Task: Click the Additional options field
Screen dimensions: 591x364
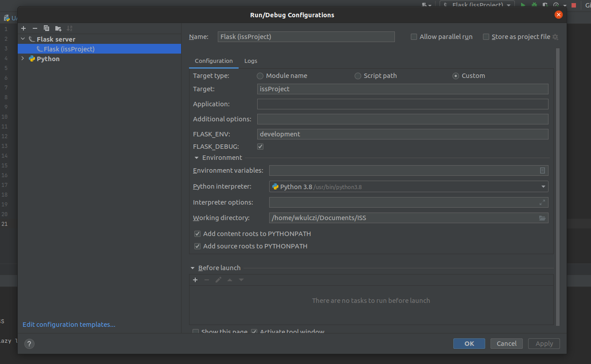Action: tap(403, 119)
